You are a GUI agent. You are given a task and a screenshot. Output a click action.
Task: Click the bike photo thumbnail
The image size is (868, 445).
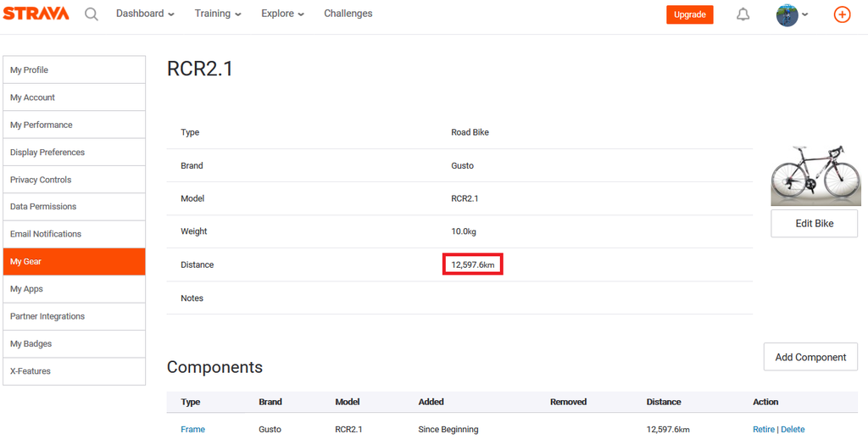point(816,175)
